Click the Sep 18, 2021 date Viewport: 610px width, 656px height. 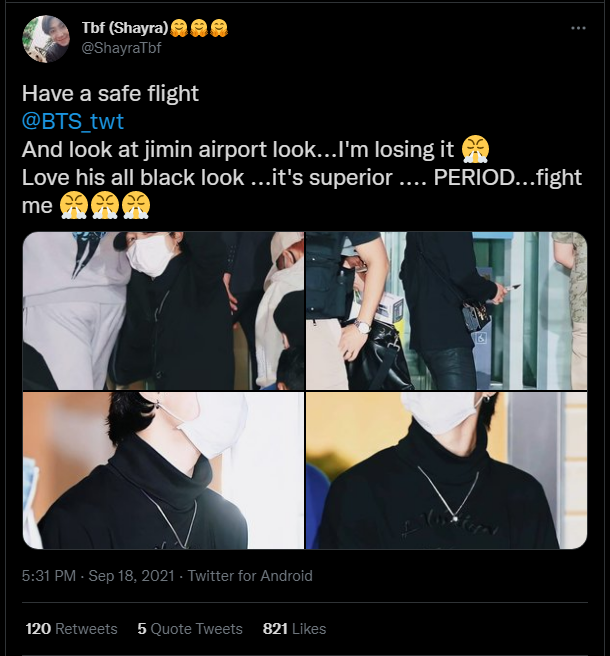coord(131,576)
